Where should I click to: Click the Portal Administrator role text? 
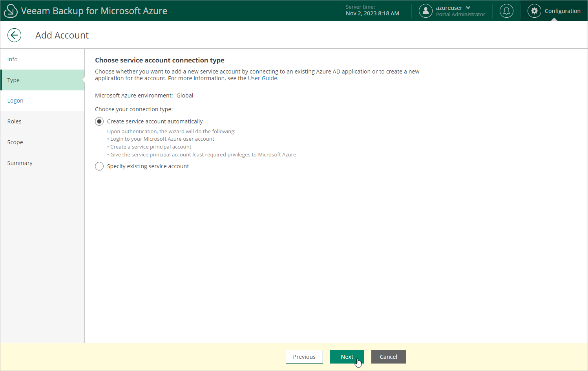[460, 14]
